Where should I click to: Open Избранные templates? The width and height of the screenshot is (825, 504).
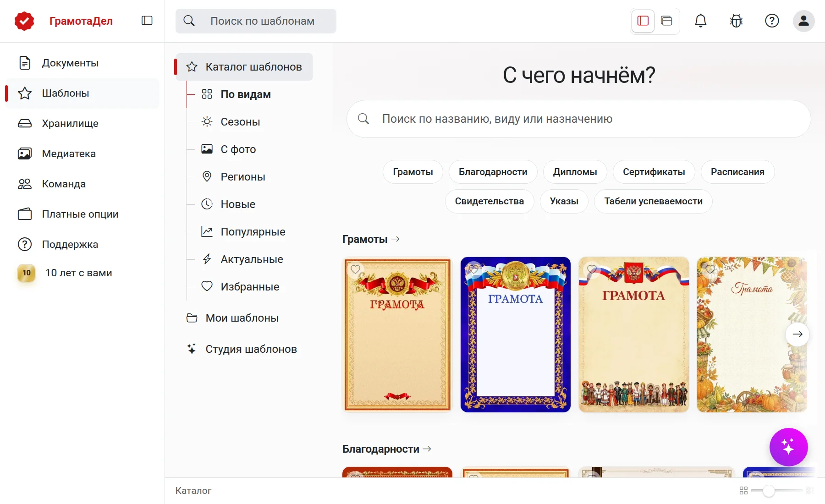tap(240, 287)
